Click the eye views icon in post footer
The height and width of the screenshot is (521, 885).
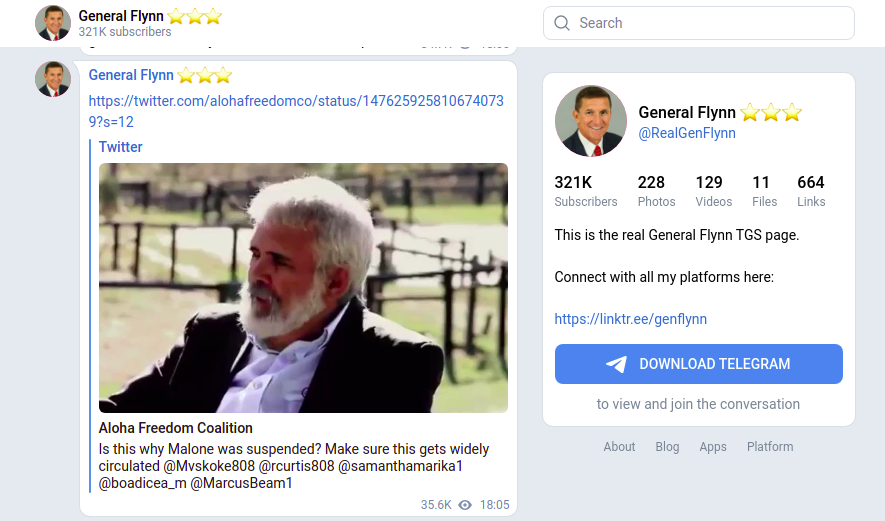[x=465, y=505]
